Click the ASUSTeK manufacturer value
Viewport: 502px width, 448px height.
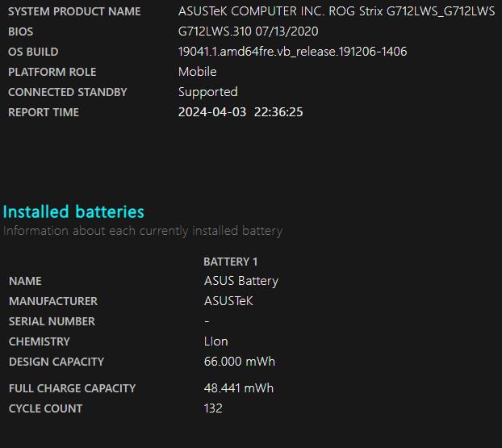tap(228, 301)
